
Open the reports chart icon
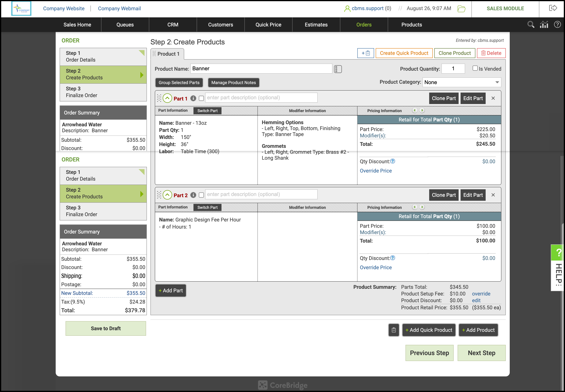point(544,24)
